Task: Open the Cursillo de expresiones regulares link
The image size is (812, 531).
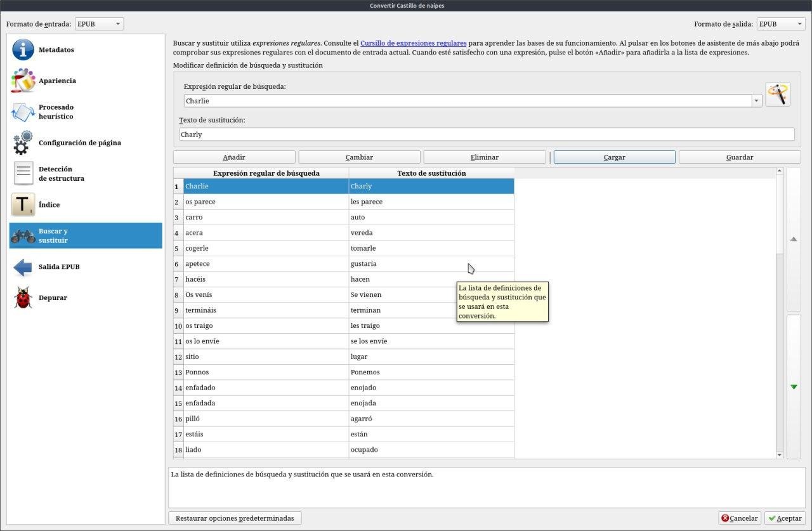Action: click(x=414, y=43)
